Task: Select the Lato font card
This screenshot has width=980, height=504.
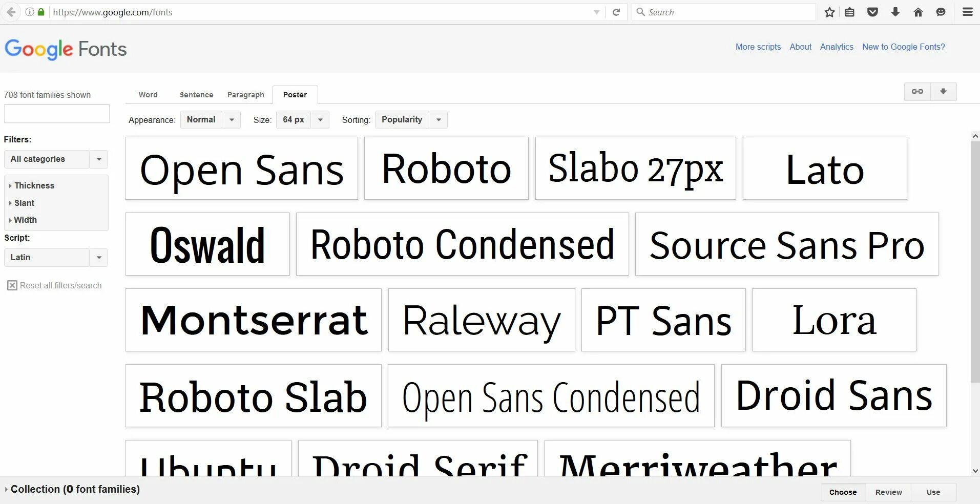Action: tap(825, 169)
